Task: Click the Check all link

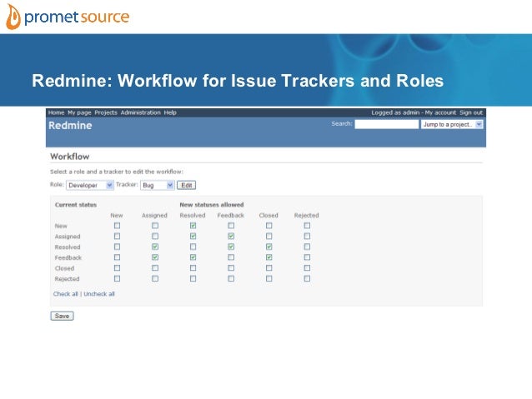Action: click(x=66, y=294)
